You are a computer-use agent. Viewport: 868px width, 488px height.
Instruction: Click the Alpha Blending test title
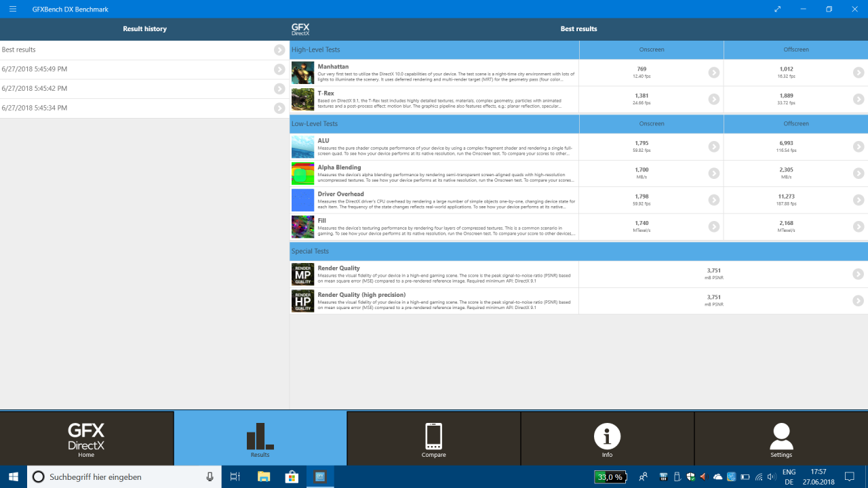point(339,167)
